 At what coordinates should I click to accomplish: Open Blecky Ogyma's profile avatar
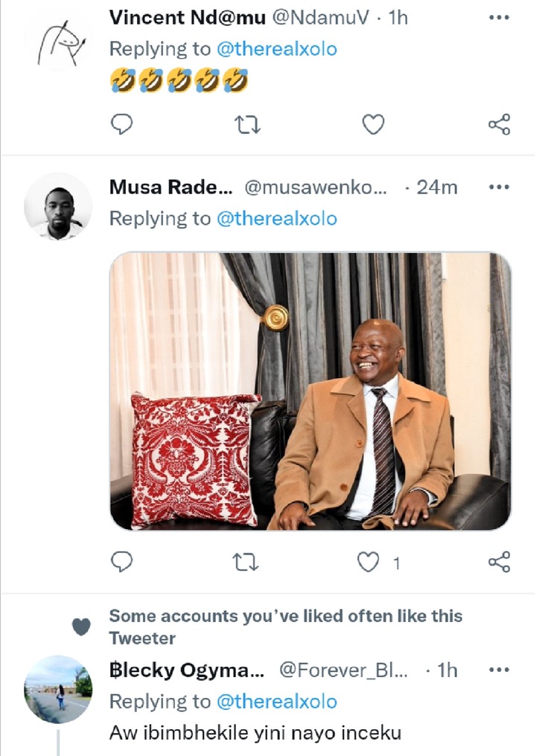click(x=58, y=690)
